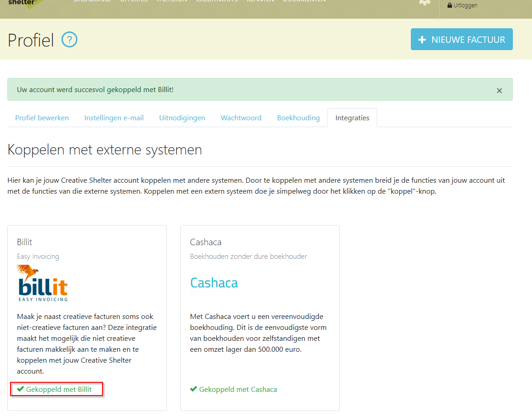
Task: Open the help icon beside Profiel
Action: tap(70, 39)
